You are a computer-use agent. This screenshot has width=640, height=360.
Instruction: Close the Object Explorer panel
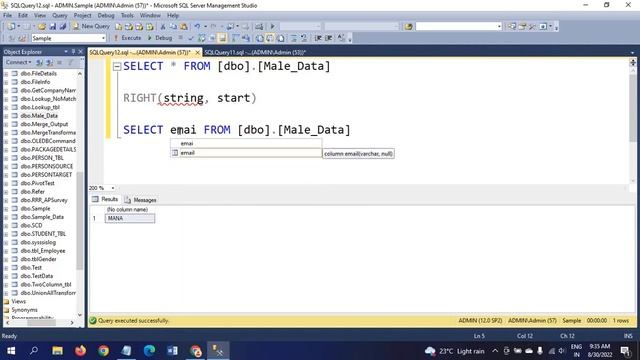click(x=80, y=51)
